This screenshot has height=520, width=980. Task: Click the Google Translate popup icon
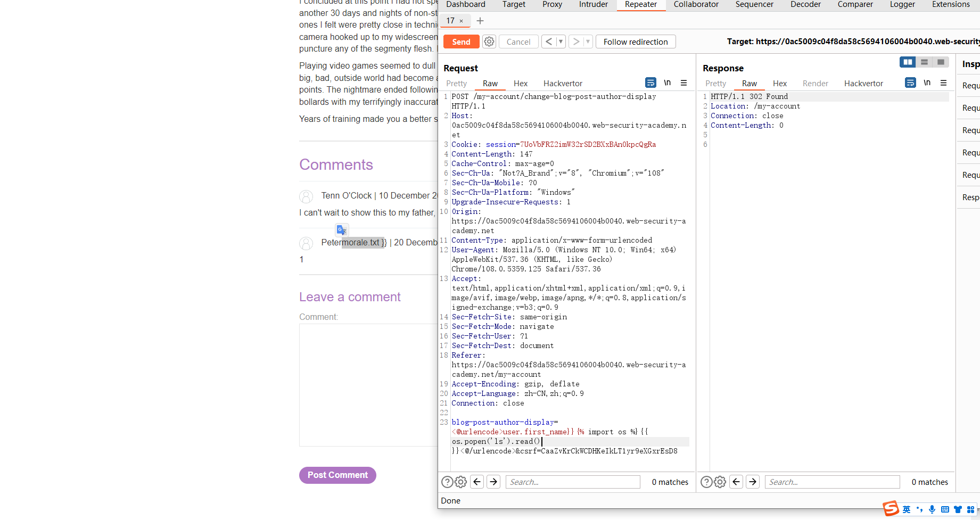coord(342,230)
